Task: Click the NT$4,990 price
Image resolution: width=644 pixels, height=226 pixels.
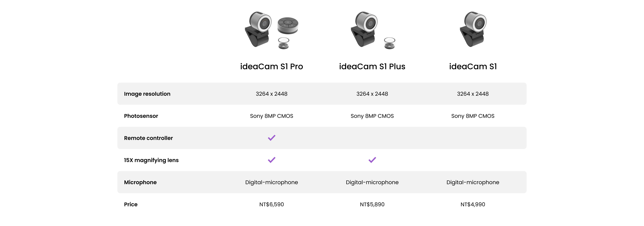Action: [x=473, y=204]
